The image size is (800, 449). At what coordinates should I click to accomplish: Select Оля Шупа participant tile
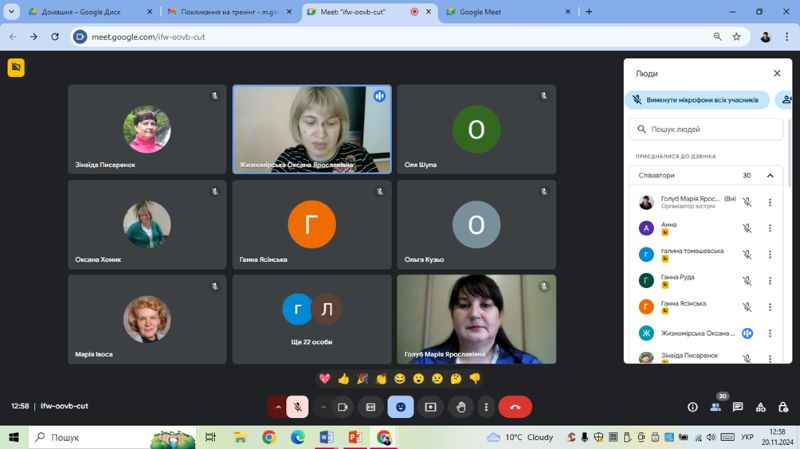pyautogui.click(x=477, y=129)
